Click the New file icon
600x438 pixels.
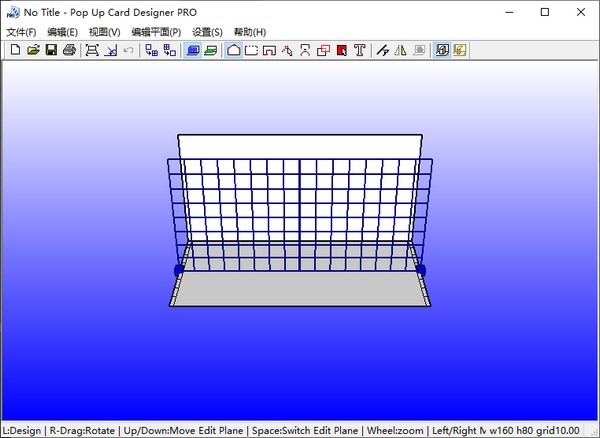click(x=15, y=50)
